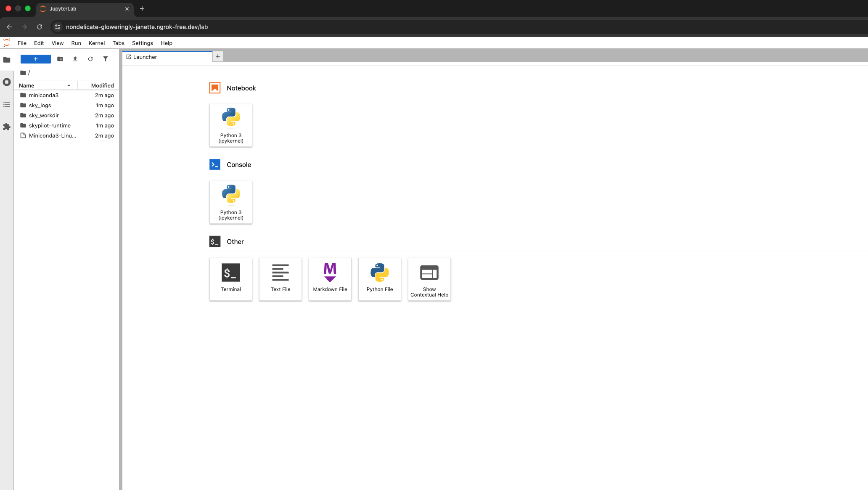Open the file browser panel

pyautogui.click(x=7, y=60)
